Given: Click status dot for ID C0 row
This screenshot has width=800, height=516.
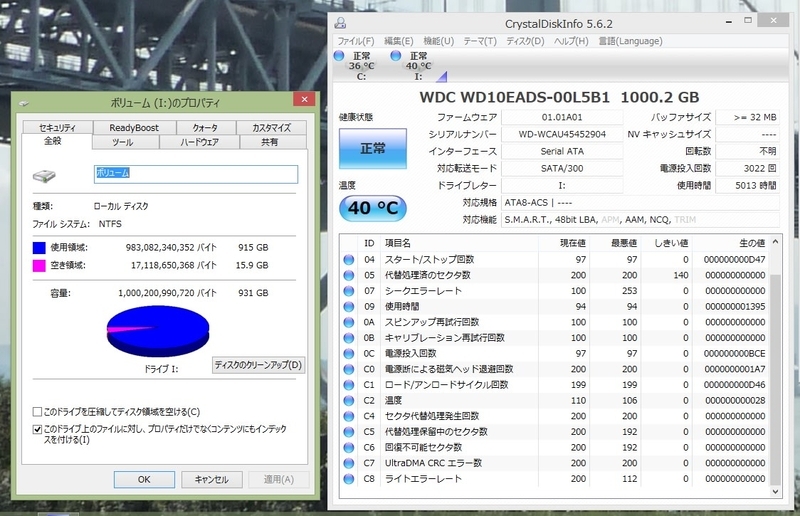Looking at the screenshot, I should [349, 370].
